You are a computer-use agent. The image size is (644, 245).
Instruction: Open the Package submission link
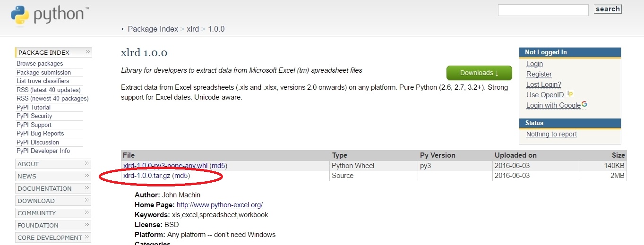(43, 72)
